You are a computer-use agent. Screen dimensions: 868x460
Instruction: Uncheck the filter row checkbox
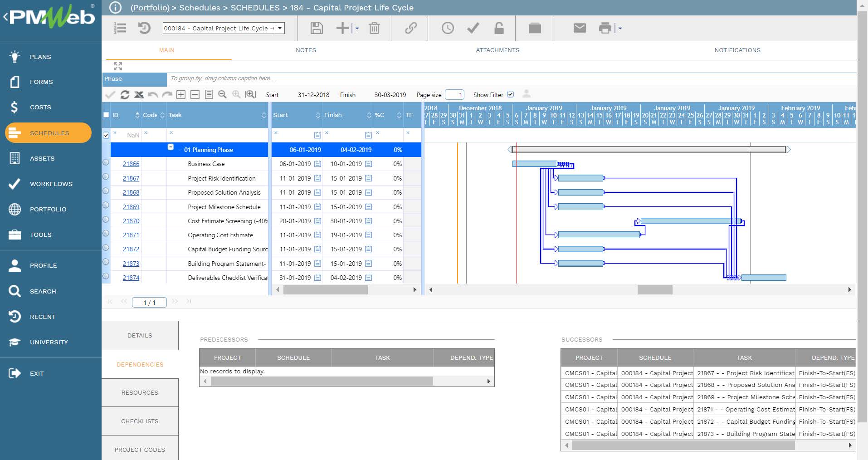click(x=106, y=135)
